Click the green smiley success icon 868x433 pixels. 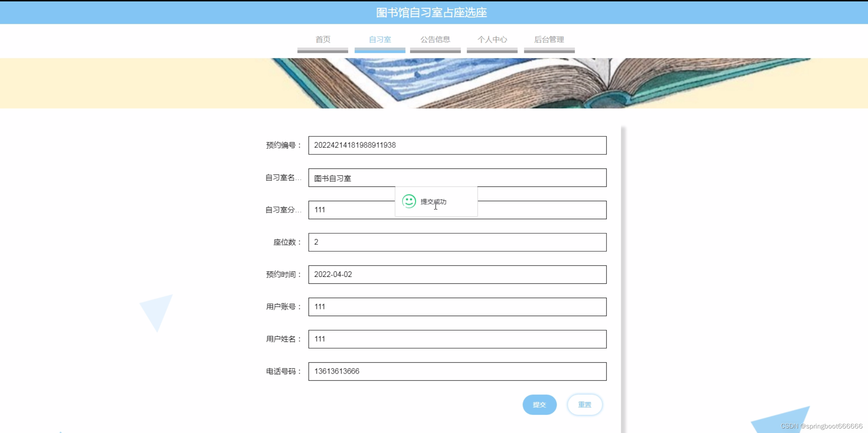[409, 201]
